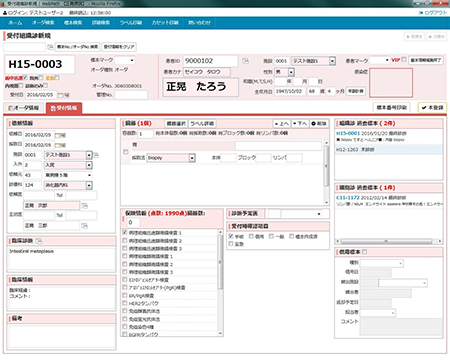The width and height of the screenshot is (450, 360).
Task: Click the icon next to 臨床診断 header
Action: tap(39, 241)
